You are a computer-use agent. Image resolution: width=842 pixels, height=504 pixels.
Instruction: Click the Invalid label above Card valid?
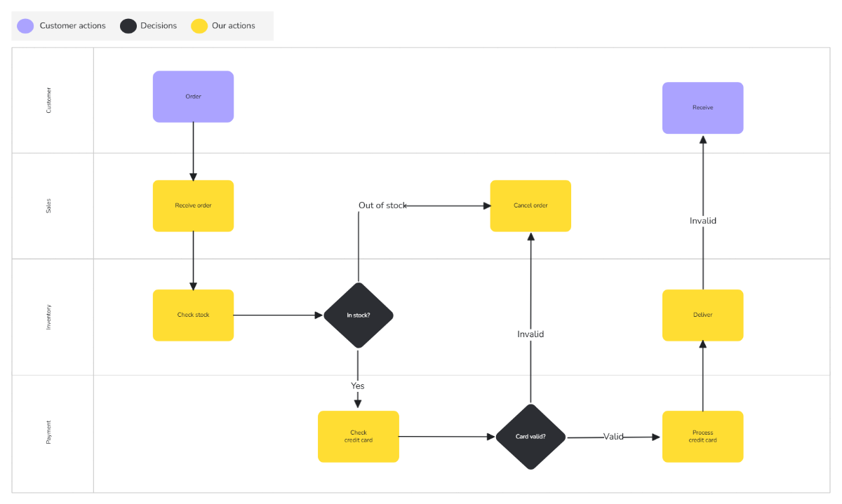coord(530,334)
